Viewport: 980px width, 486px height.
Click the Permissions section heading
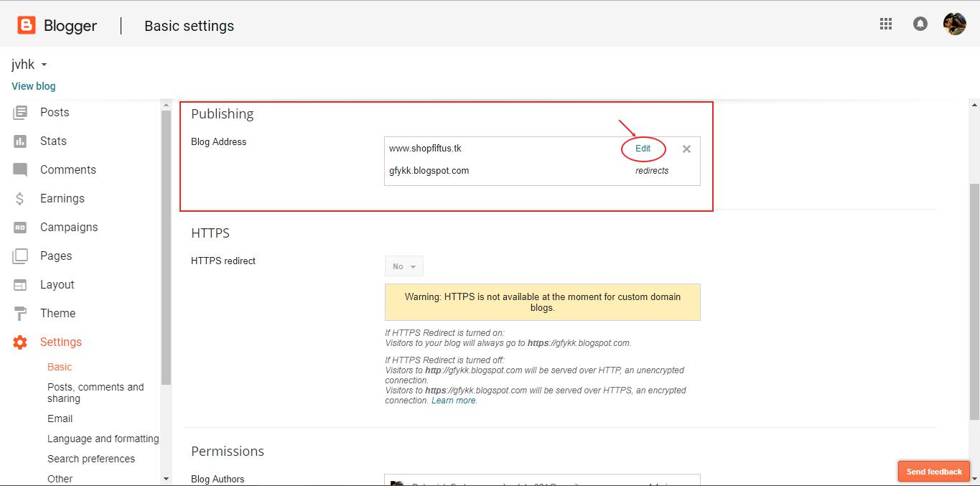point(228,451)
